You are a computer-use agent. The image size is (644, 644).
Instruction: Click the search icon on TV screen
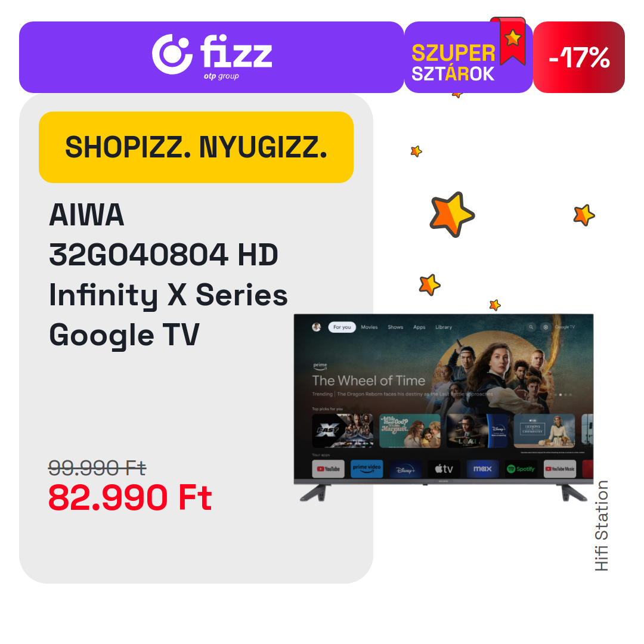(x=531, y=327)
